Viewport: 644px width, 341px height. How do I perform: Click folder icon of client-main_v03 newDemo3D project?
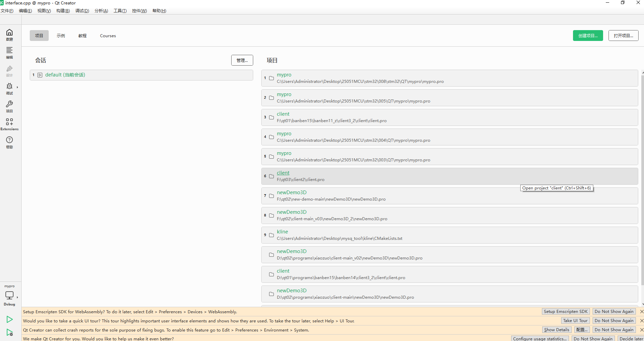point(271,215)
